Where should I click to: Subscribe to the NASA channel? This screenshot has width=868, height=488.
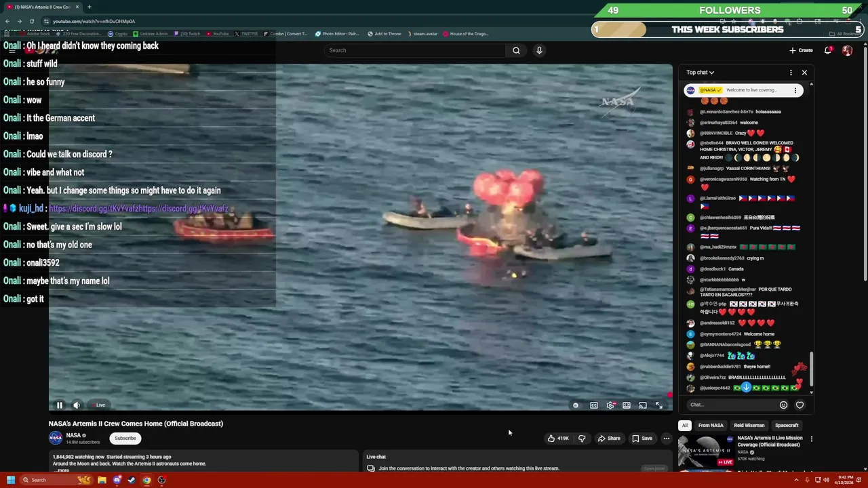[125, 439]
